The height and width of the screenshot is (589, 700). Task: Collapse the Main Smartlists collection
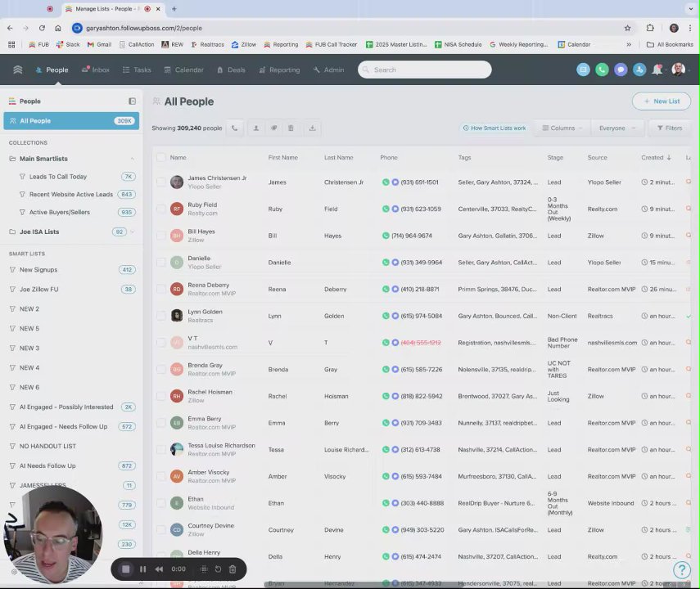[132, 159]
